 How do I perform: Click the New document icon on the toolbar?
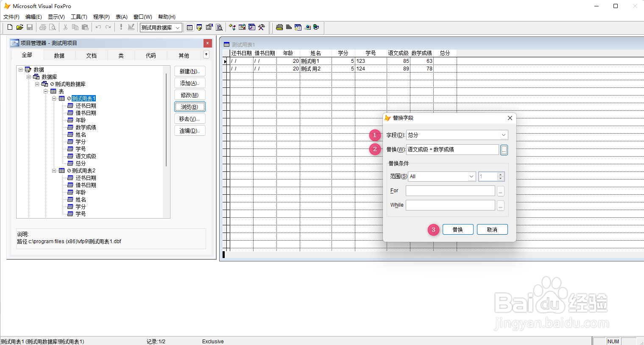pos(9,27)
